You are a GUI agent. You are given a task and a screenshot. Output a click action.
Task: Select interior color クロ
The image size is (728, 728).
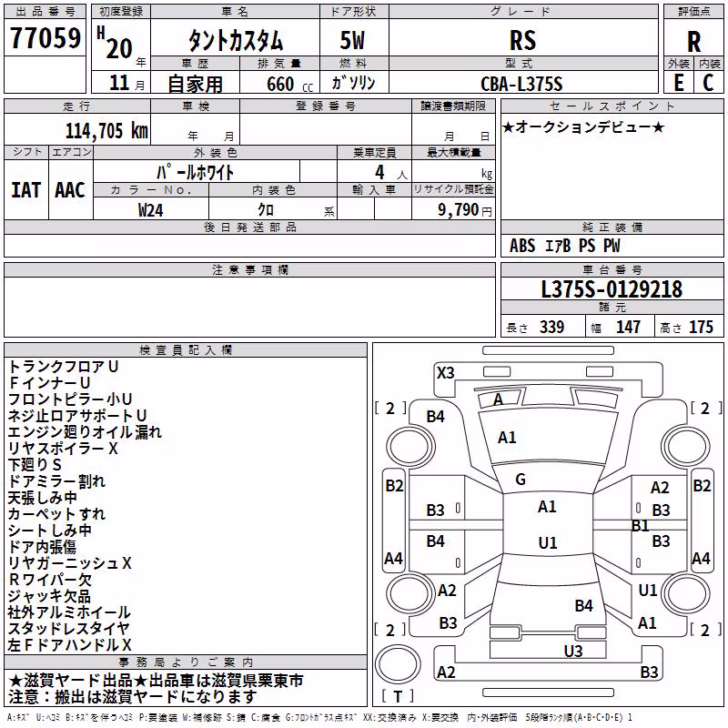click(x=266, y=210)
